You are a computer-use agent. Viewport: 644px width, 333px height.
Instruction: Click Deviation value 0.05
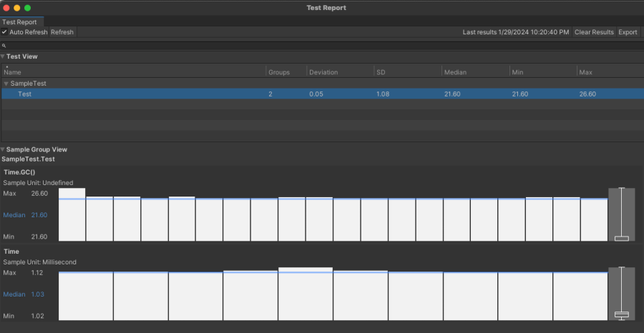coord(316,94)
